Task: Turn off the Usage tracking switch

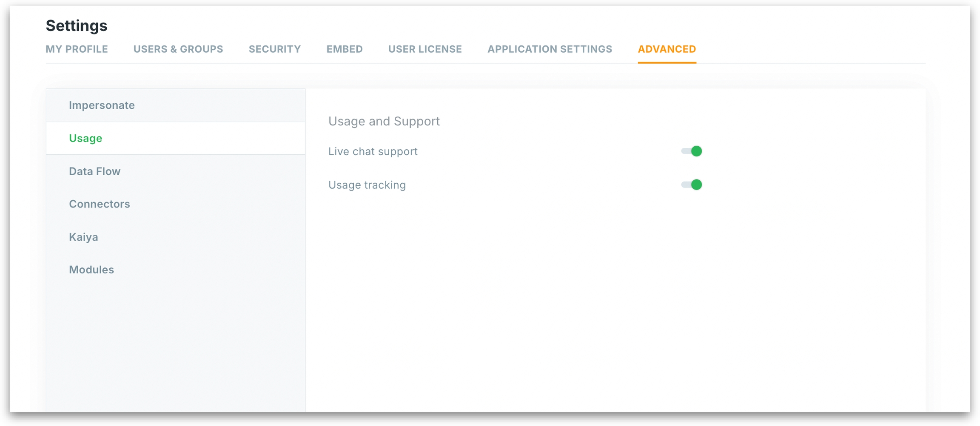Action: coord(691,185)
